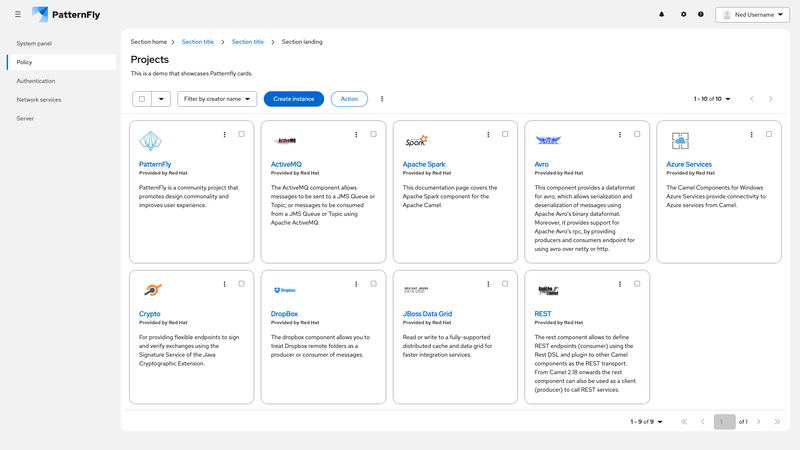This screenshot has width=800, height=450.
Task: Open the Apache Spark card kebab menu
Action: [488, 135]
